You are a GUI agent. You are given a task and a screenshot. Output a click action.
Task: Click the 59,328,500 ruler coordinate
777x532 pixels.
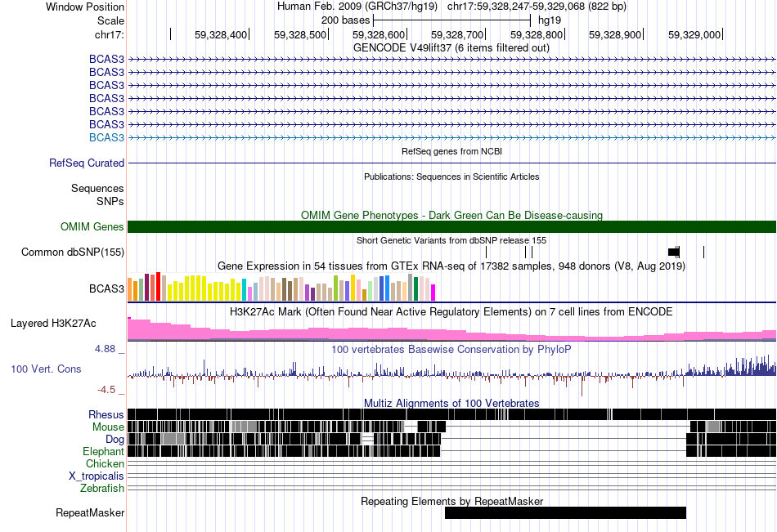[300, 34]
